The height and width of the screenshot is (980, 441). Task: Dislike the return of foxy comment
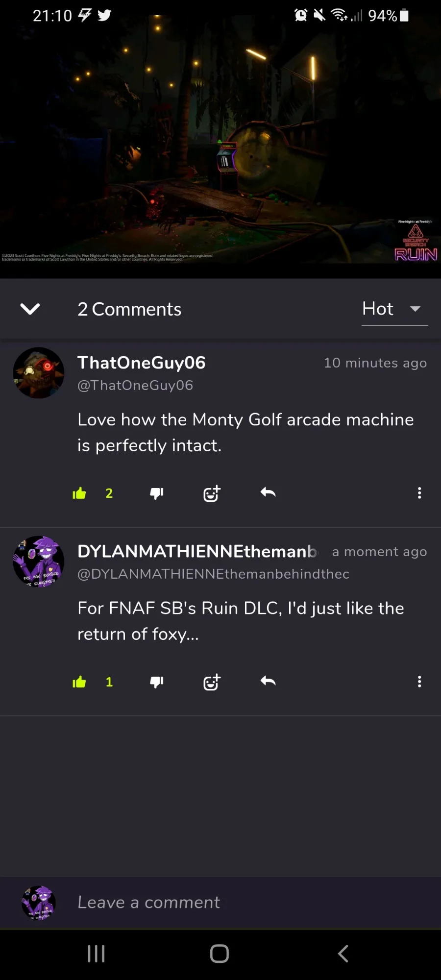[157, 682]
